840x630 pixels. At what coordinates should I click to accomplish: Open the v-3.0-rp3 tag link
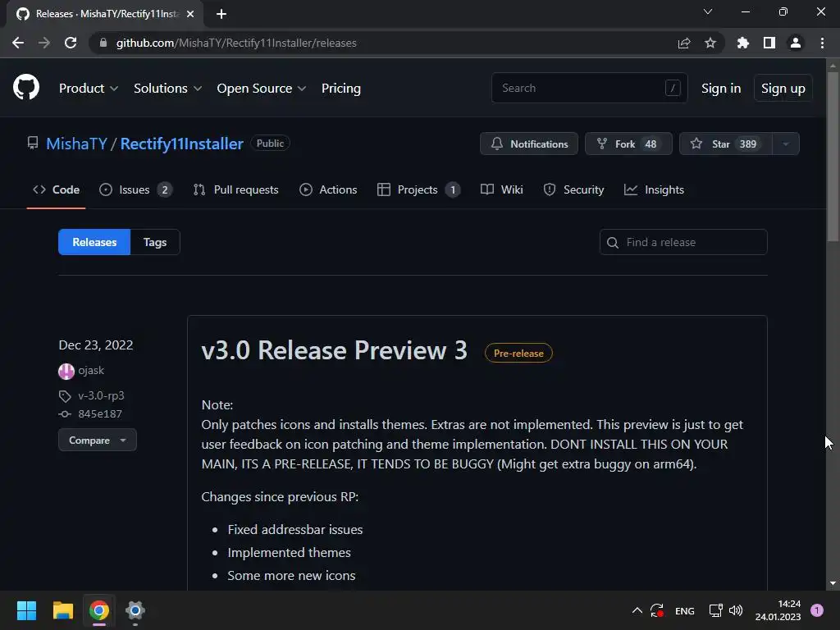101,396
